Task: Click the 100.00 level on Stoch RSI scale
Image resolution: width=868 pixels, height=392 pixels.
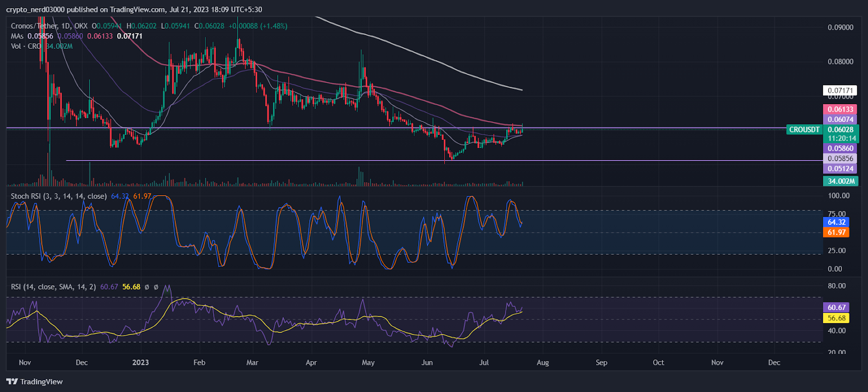Action: (x=839, y=196)
